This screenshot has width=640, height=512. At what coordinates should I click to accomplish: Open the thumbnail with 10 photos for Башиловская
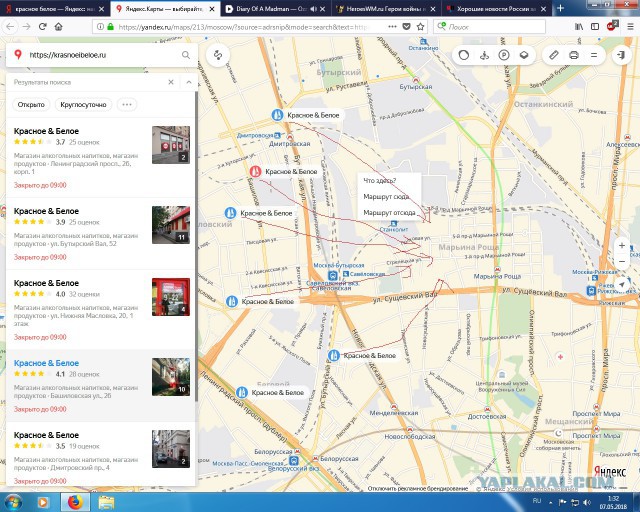tap(171, 377)
